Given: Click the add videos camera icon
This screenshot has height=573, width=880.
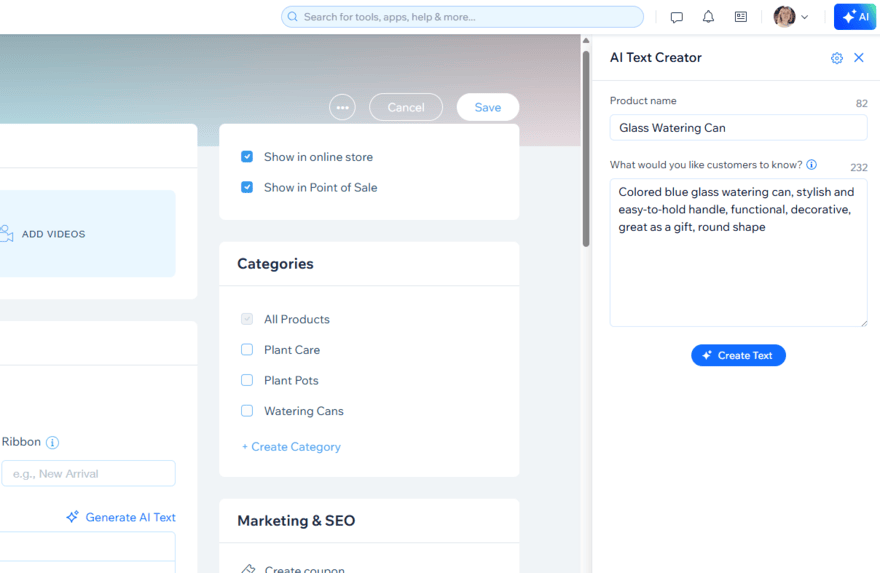Looking at the screenshot, I should coord(6,233).
